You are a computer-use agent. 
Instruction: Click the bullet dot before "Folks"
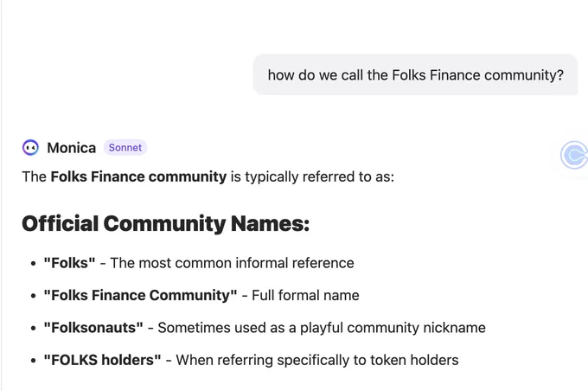[x=34, y=264]
